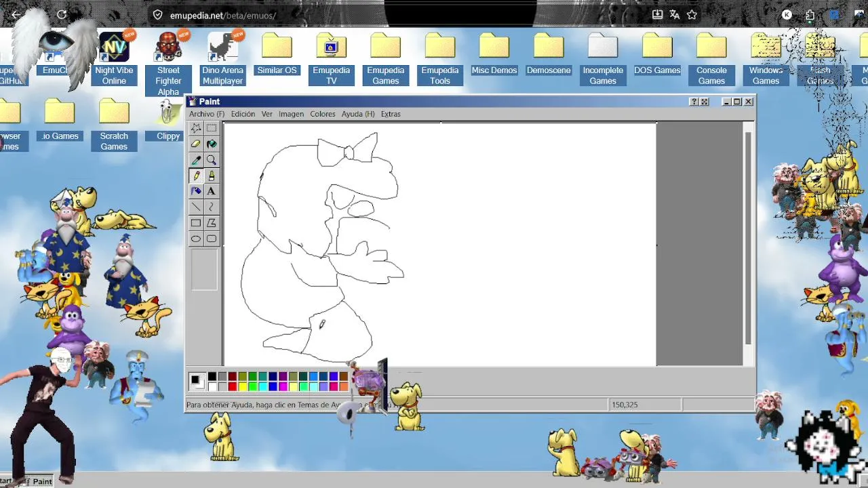Choose the Brush tool in Paint
868x488 pixels.
[212, 176]
